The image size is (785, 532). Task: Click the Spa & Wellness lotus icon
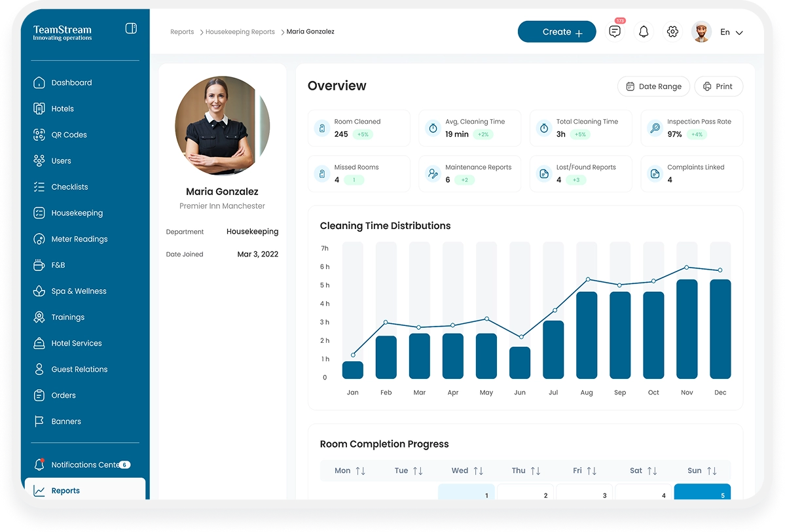[39, 291]
